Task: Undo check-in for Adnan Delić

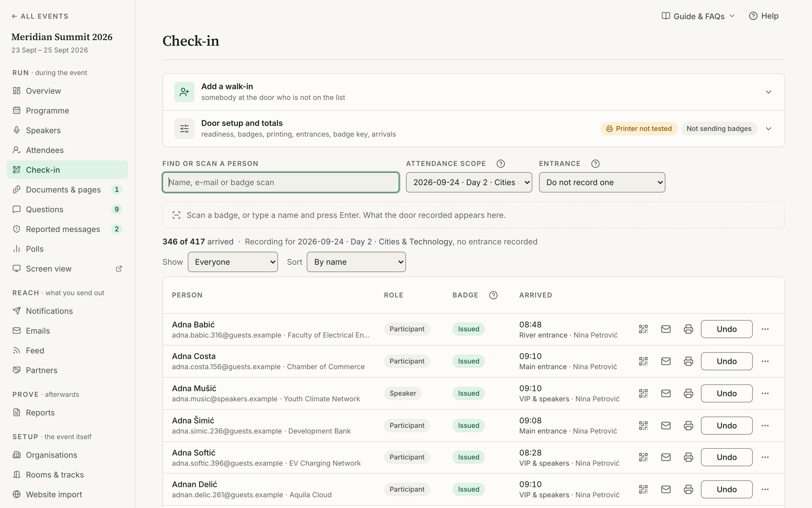Action: (727, 489)
